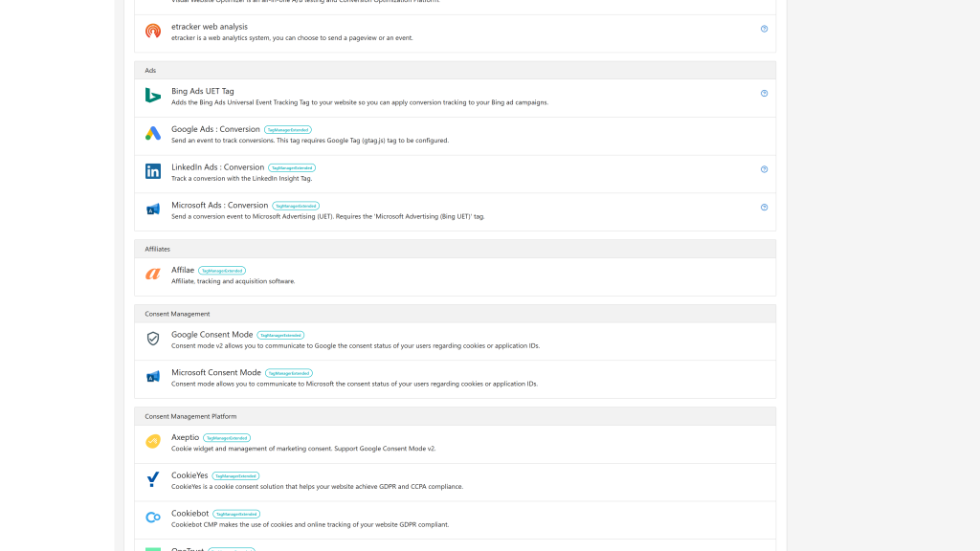Select the Google Ads : Conversion title
The height and width of the screenshot is (551, 980).
pyautogui.click(x=215, y=129)
